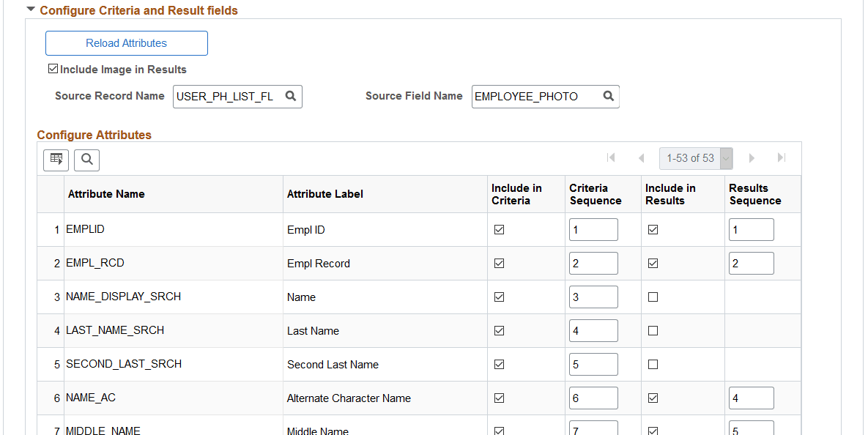
Task: Uncheck Include Image in Results
Action: coord(53,68)
